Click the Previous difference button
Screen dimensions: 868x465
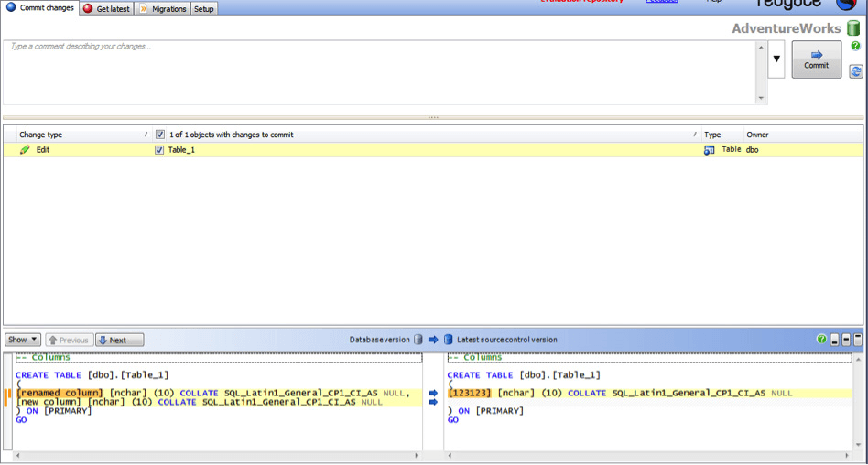pos(69,340)
